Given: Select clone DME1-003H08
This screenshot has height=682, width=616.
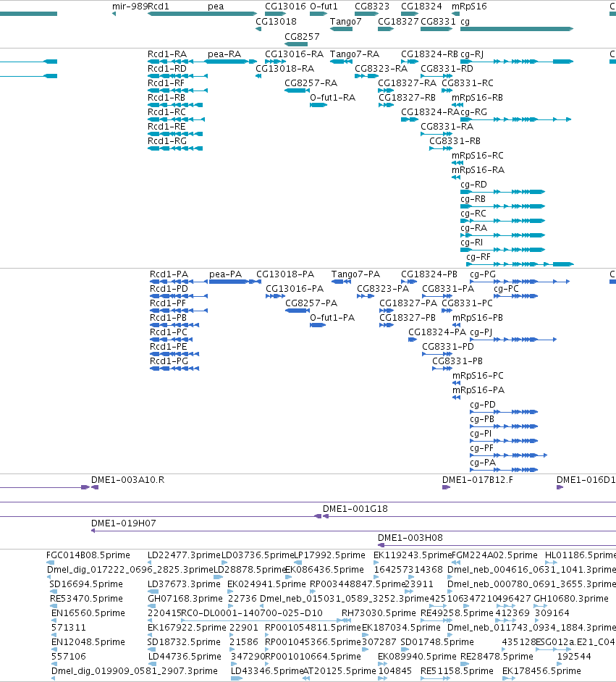Looking at the screenshot, I should click(x=410, y=538).
